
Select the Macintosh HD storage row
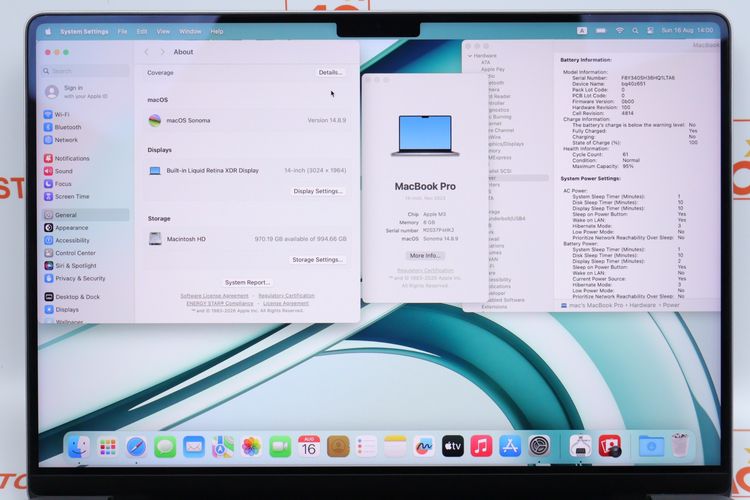pos(247,239)
